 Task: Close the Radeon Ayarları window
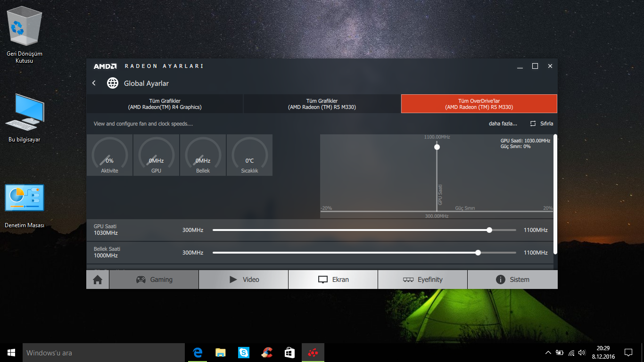coord(550,66)
